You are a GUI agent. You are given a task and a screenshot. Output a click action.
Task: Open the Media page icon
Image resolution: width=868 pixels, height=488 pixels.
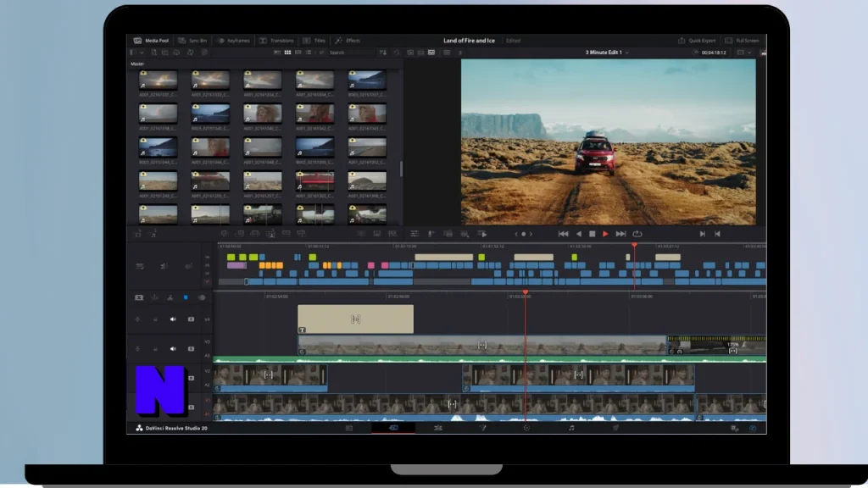tap(349, 428)
